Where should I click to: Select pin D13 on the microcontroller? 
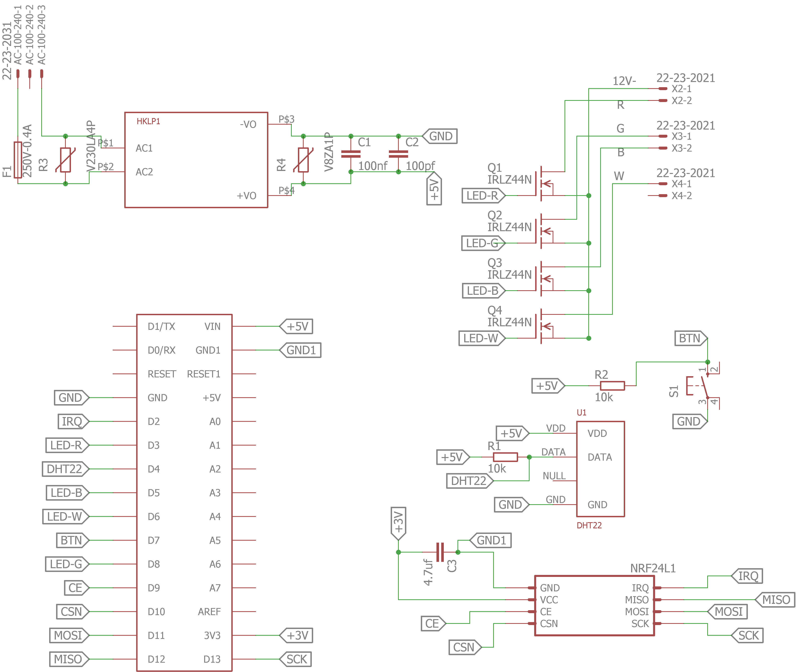pyautogui.click(x=212, y=659)
